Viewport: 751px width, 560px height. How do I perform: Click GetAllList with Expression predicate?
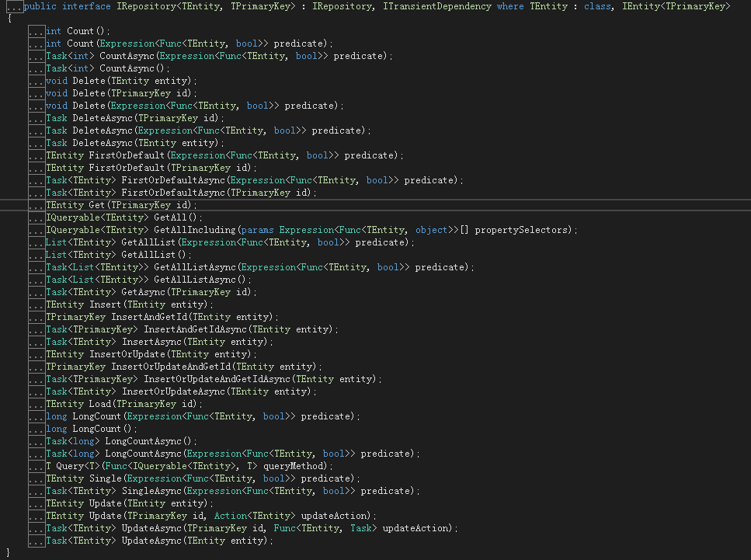coord(230,243)
